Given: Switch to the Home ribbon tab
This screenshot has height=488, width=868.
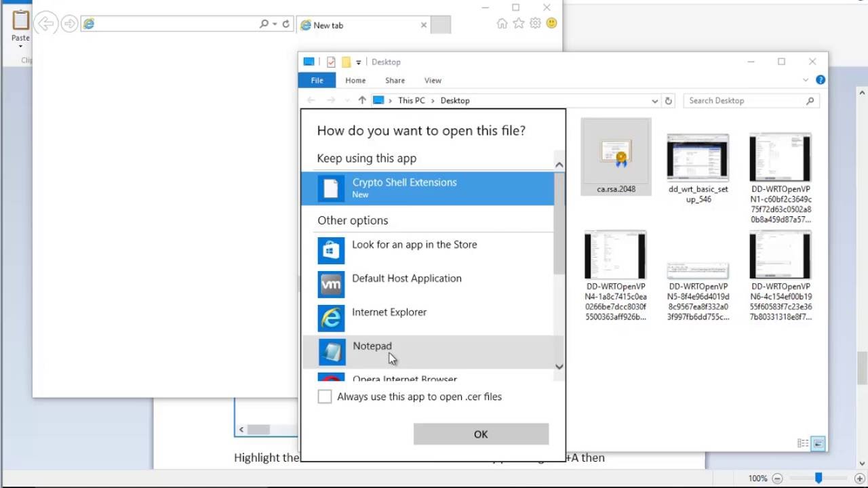Looking at the screenshot, I should pos(355,80).
